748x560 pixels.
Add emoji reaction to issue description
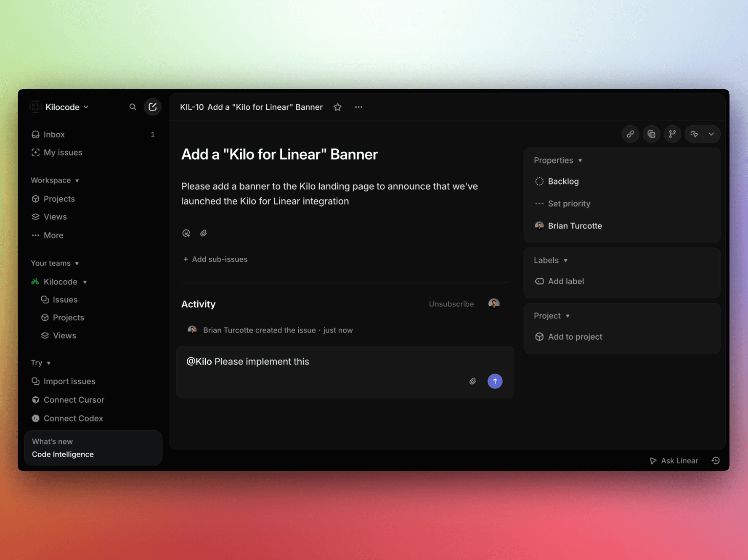(186, 233)
